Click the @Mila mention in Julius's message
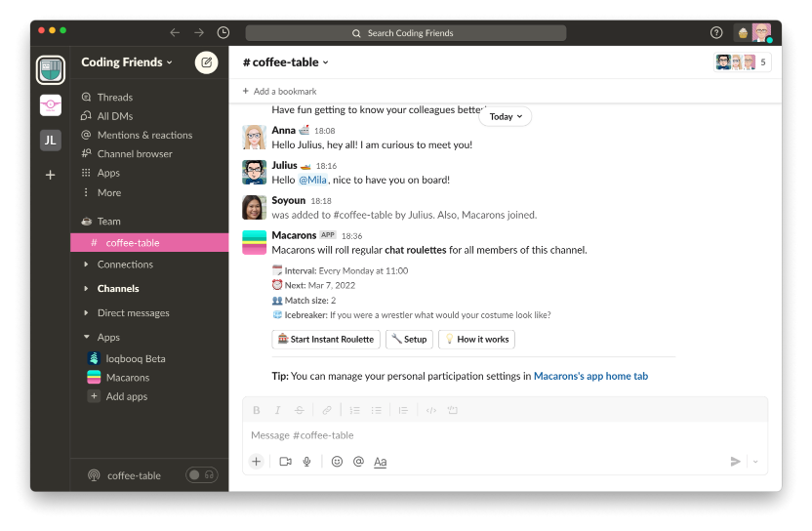Screen dimensions: 812x531 (x=312, y=180)
